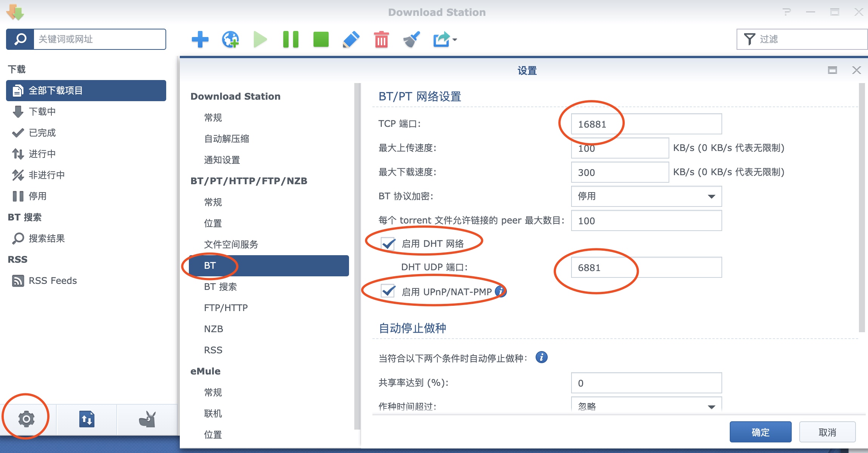Click Download Station app logo icon
Screen dimensions: 868x453
click(x=15, y=12)
